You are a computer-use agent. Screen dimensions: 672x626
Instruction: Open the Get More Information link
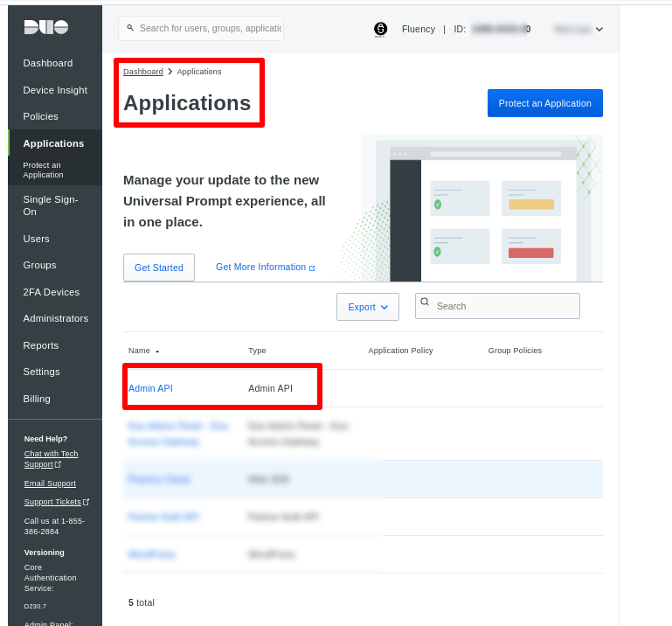tap(260, 268)
